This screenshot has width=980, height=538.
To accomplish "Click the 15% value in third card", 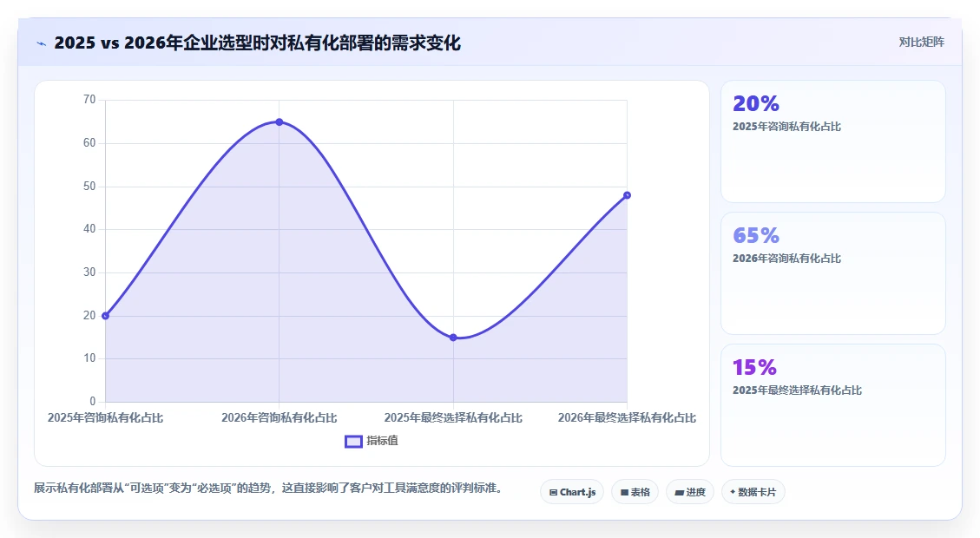I will 754,367.
